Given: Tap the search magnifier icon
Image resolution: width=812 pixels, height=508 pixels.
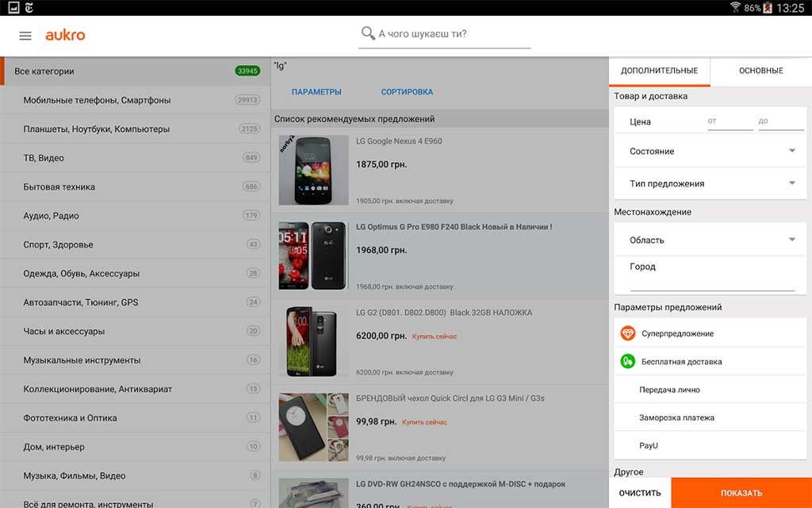Looking at the screenshot, I should [368, 33].
